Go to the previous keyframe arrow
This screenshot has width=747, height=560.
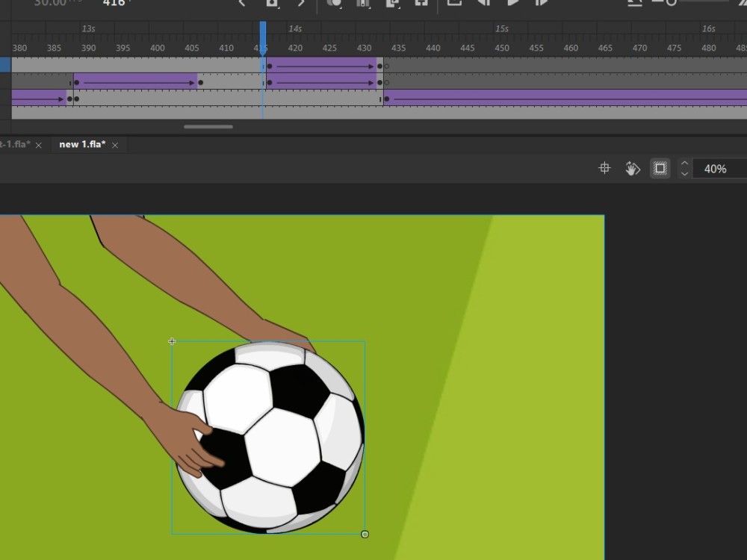[x=242, y=3]
